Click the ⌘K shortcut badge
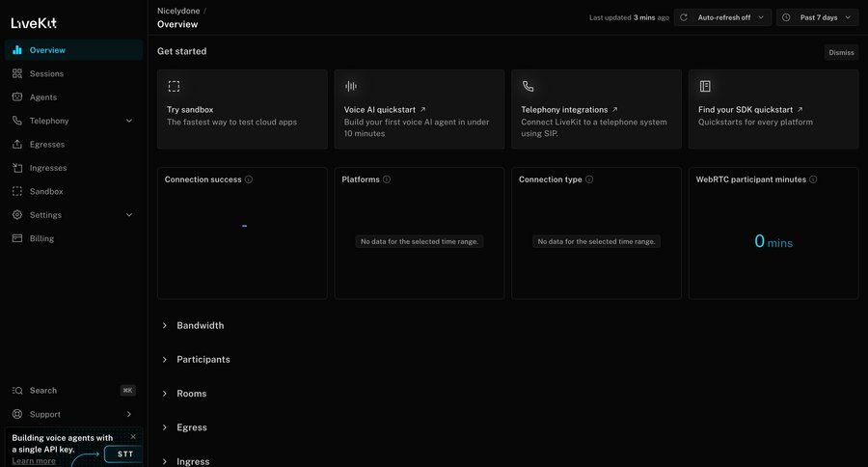 coord(128,391)
